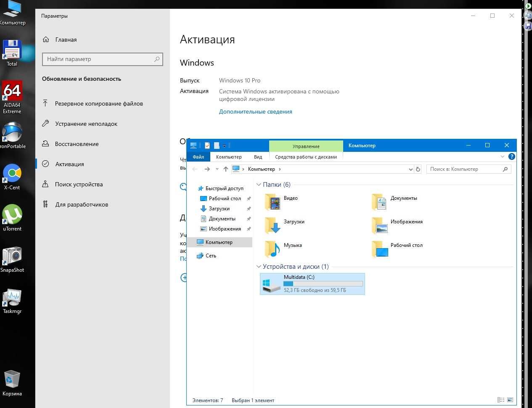This screenshot has width=532, height=408.
Task: Open uTorrent desktop shortcut
Action: pyautogui.click(x=12, y=217)
